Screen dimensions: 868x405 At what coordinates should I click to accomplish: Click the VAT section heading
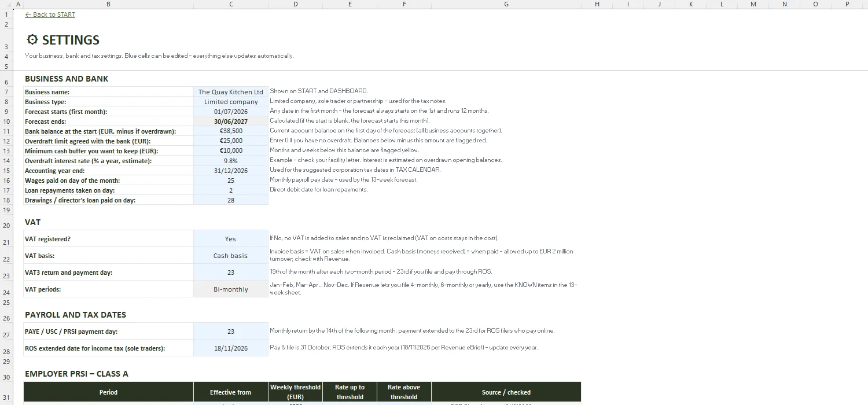pos(33,222)
